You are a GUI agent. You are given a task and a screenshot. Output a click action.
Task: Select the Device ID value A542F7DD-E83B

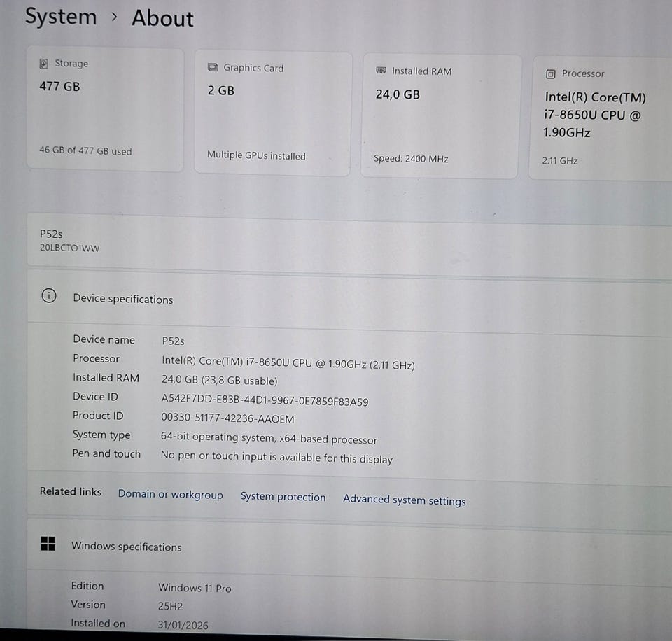coord(265,400)
